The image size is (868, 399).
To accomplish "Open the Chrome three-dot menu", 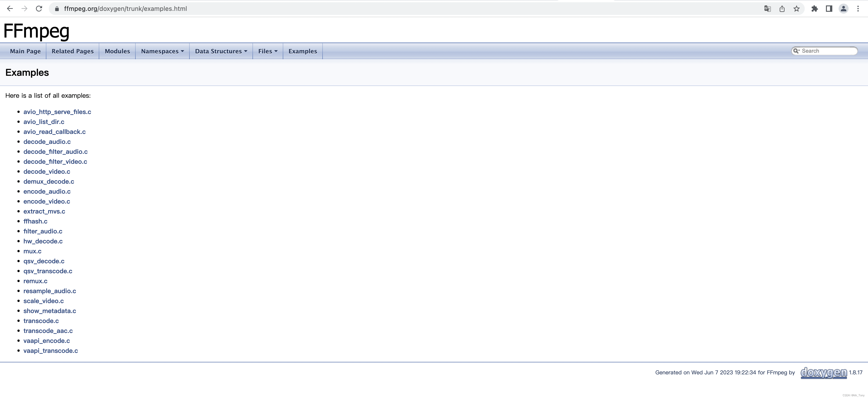I will pos(858,9).
